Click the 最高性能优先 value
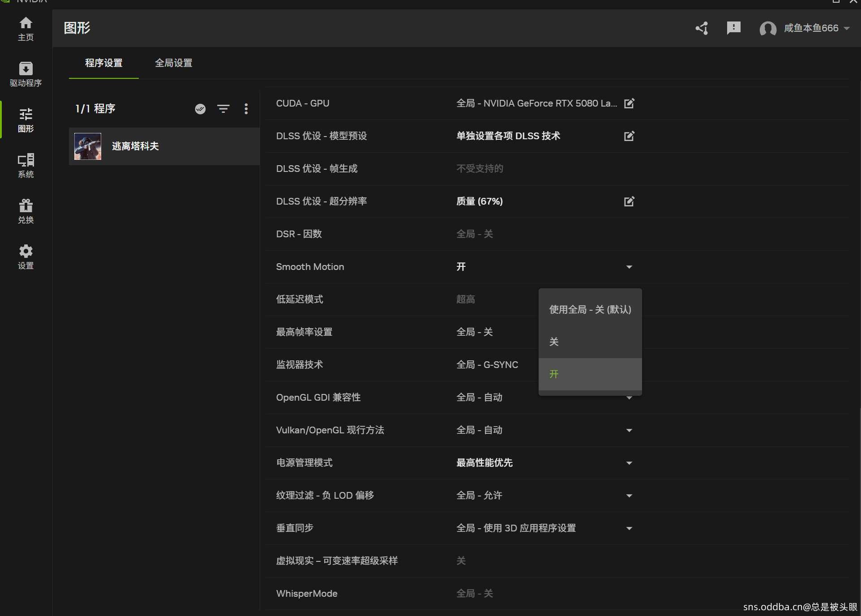Screen dimensions: 861x616 point(484,463)
